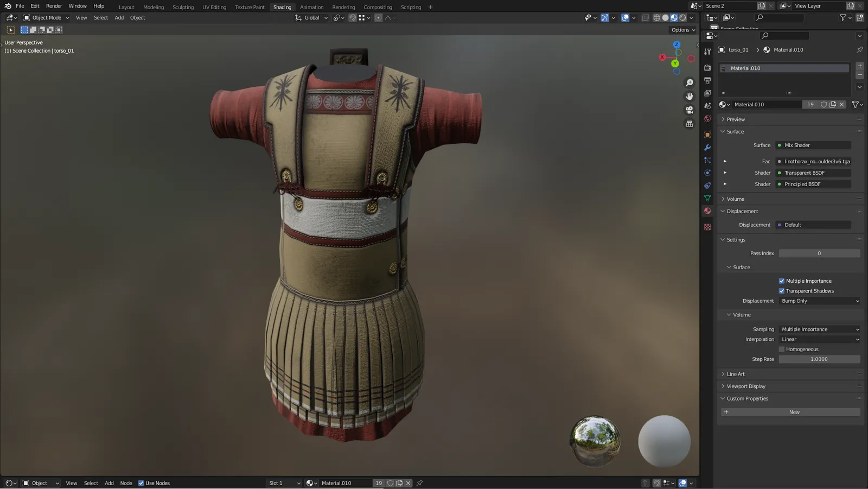This screenshot has height=489, width=868.
Task: Switch to UV Editing workspace tab
Action: pyautogui.click(x=214, y=7)
